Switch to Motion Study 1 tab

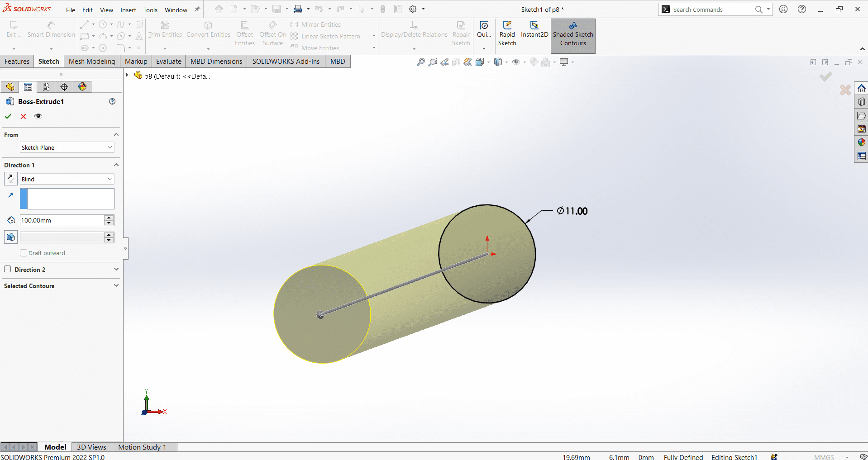point(142,447)
